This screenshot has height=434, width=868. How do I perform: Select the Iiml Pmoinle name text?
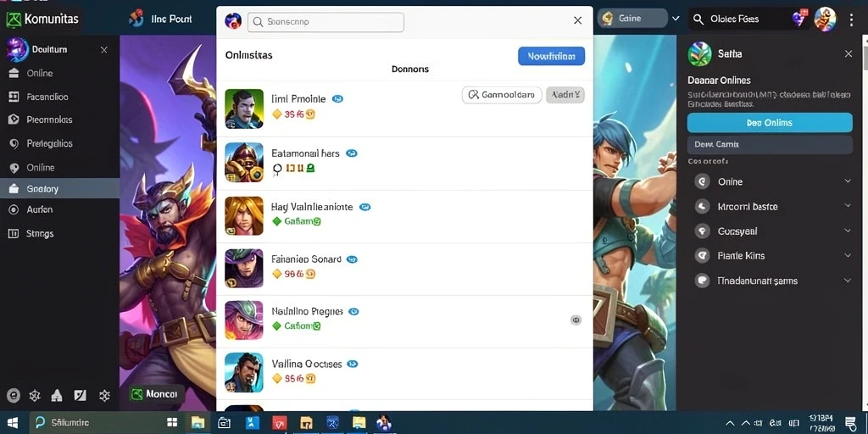pos(298,99)
